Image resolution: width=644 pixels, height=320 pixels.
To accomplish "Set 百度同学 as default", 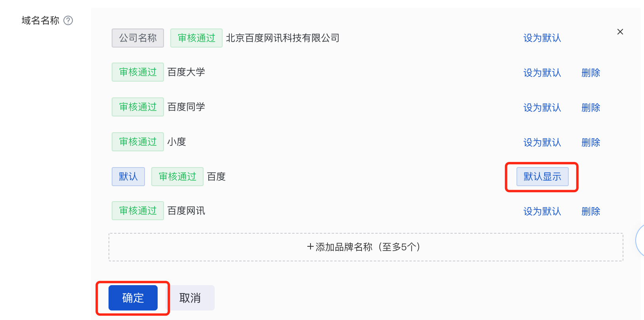I will 542,108.
